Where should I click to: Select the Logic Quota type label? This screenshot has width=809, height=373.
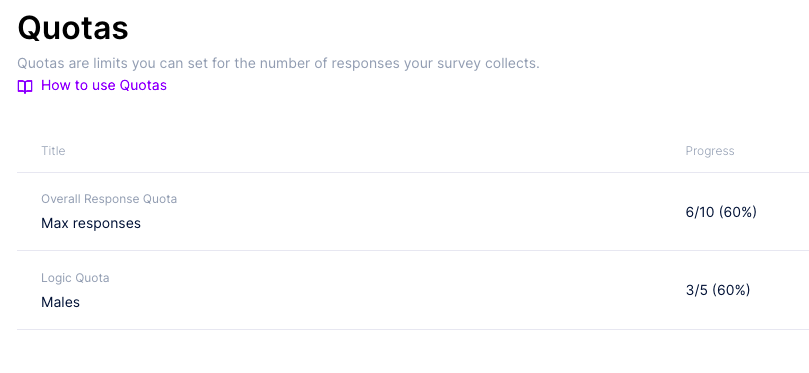click(x=75, y=278)
